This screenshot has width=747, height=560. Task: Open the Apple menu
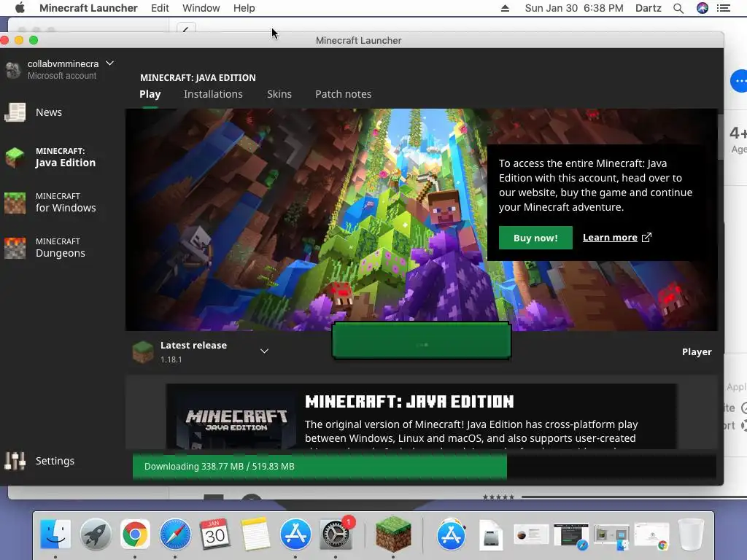pyautogui.click(x=20, y=8)
